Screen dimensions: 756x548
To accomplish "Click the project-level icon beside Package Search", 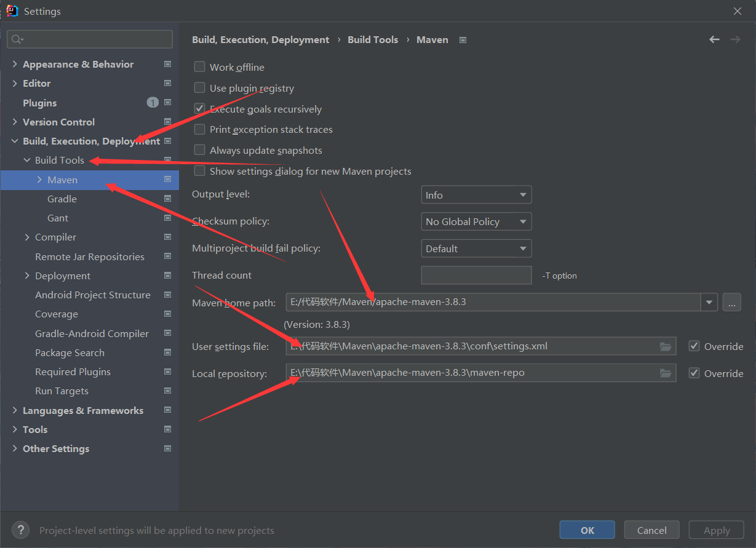I will (x=167, y=352).
